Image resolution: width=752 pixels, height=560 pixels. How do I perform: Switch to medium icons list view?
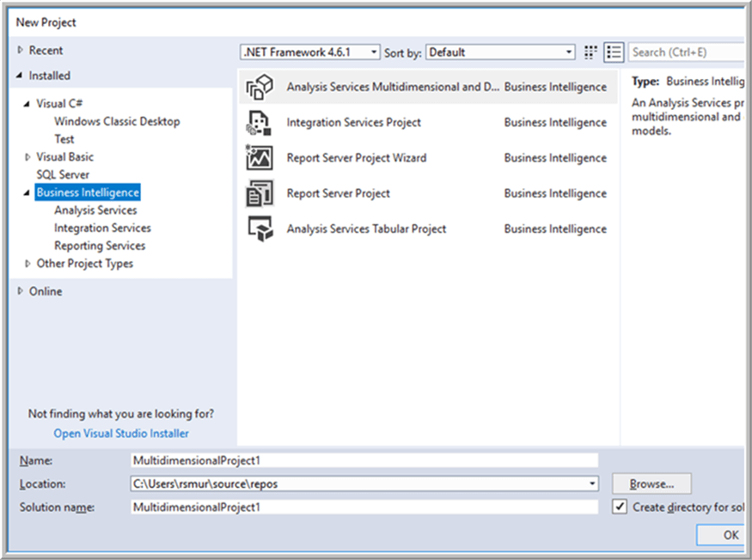pyautogui.click(x=614, y=52)
